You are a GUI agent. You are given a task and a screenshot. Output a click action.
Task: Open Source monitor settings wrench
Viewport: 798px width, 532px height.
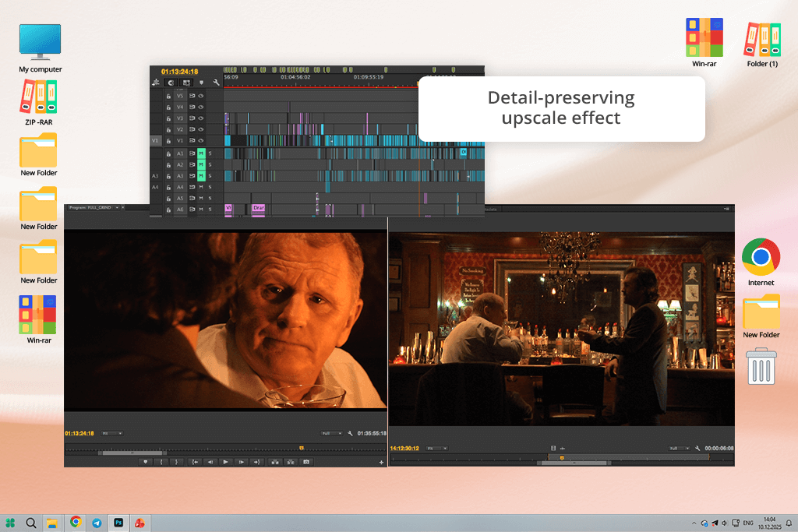click(x=697, y=448)
